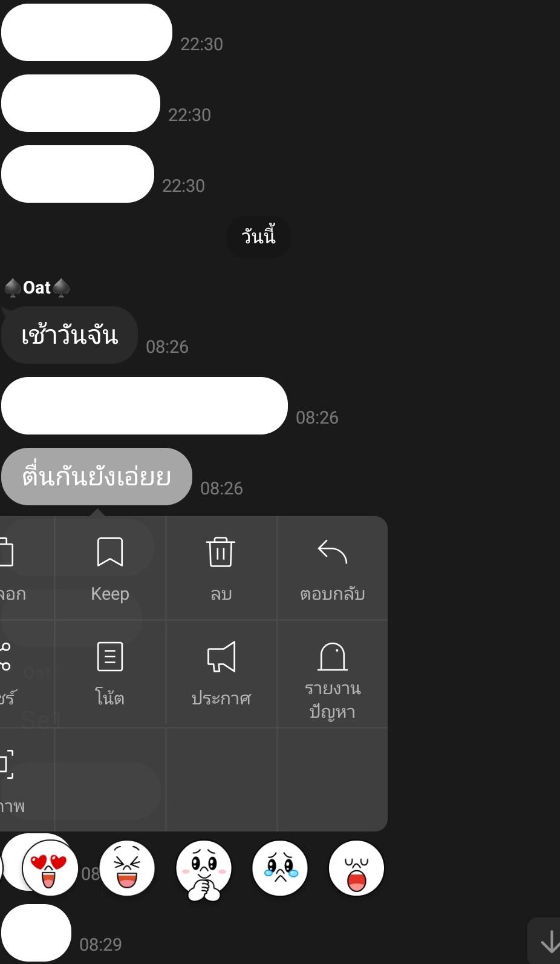560x964 pixels.
Task: React with the crying face emoji
Action: coord(280,868)
